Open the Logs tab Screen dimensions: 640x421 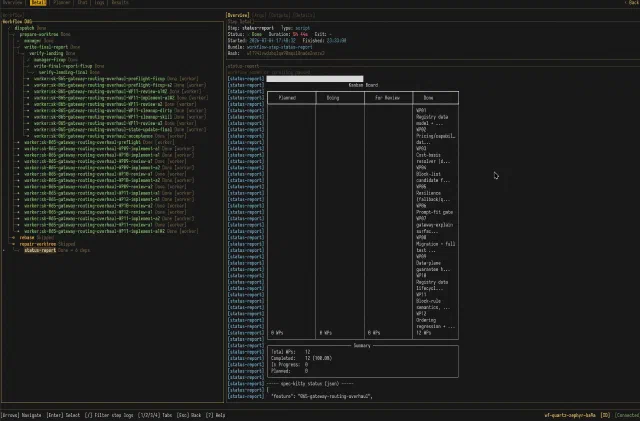point(99,2)
